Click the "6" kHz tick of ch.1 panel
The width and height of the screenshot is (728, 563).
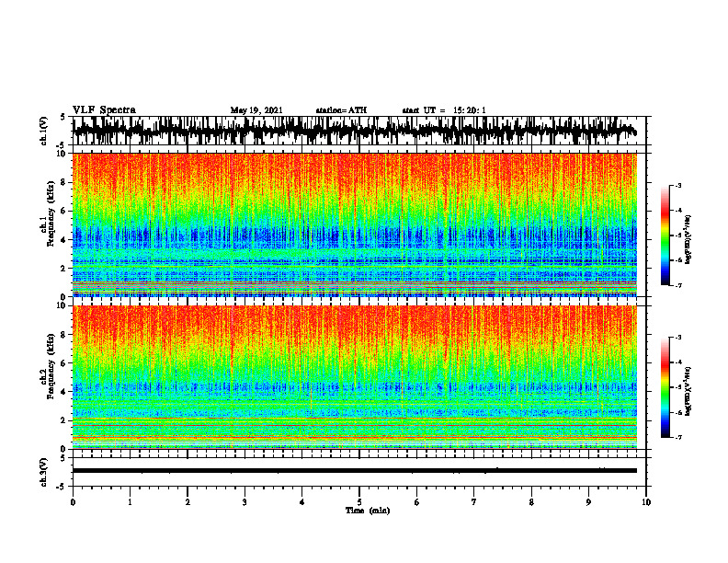click(x=64, y=211)
